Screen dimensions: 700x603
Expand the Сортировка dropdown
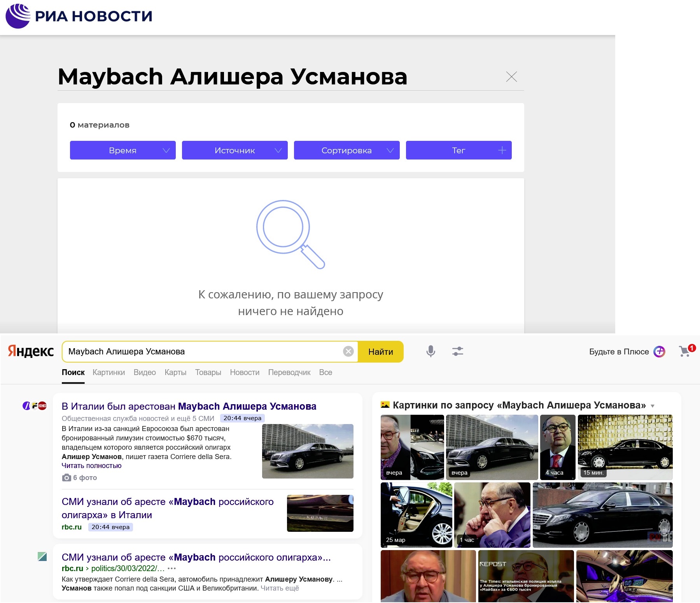click(x=347, y=150)
